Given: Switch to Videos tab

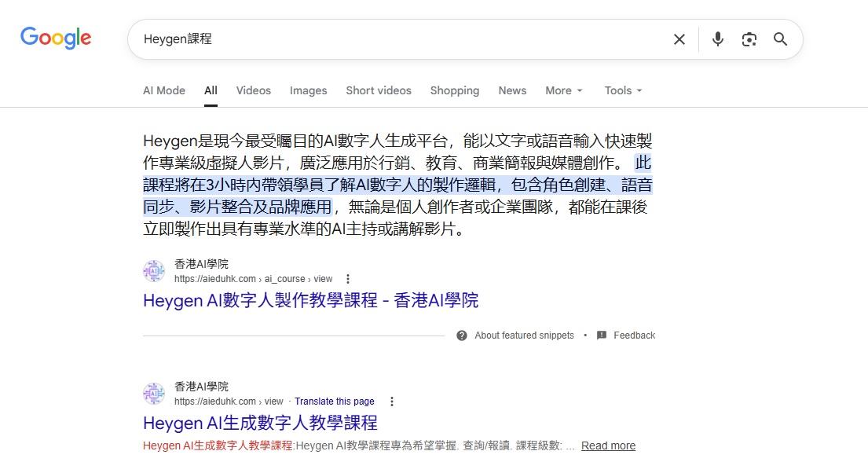Looking at the screenshot, I should [254, 90].
